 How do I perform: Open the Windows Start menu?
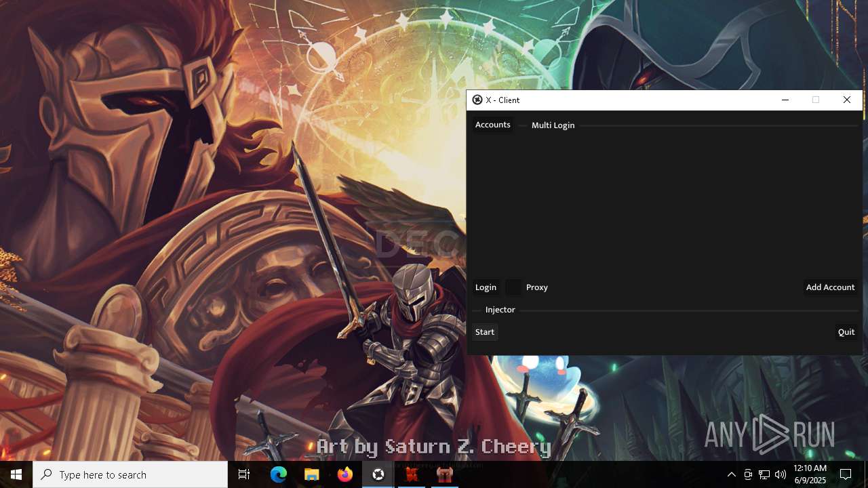[x=16, y=474]
